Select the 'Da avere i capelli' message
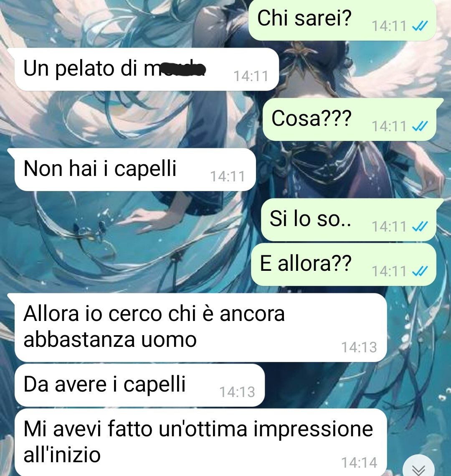Screen dimensions: 451x476 pyautogui.click(x=139, y=385)
